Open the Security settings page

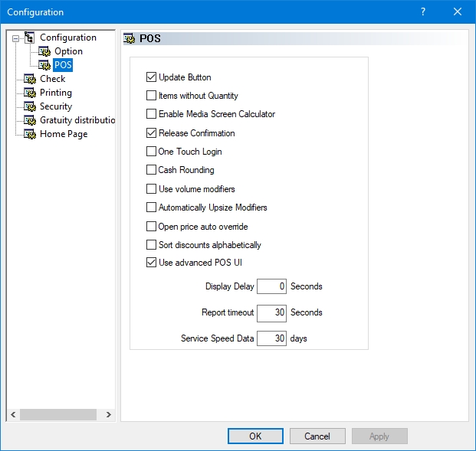point(56,106)
